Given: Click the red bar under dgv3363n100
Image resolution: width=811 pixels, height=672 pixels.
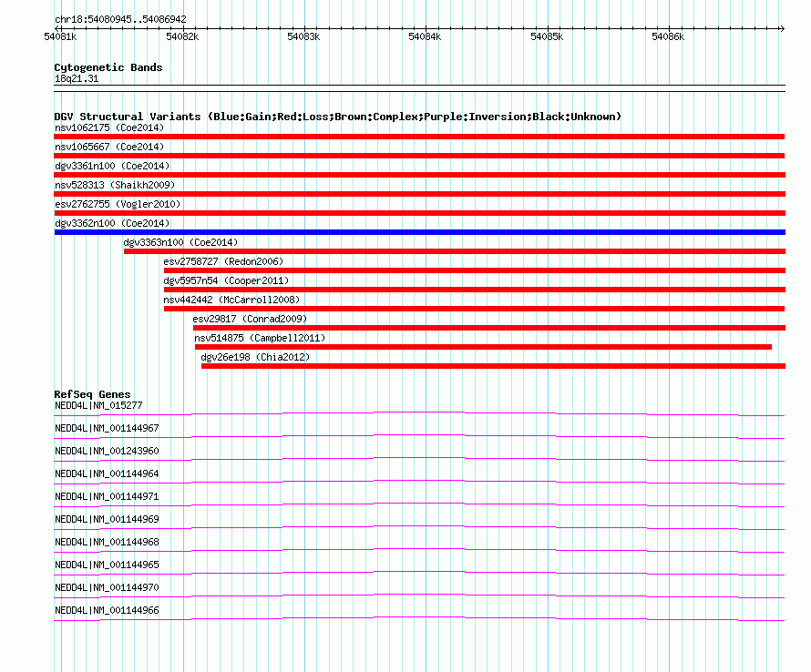Looking at the screenshot, I should [x=455, y=251].
